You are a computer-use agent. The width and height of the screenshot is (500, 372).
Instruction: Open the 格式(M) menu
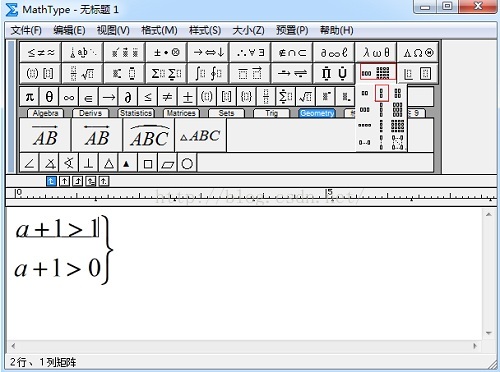click(159, 30)
